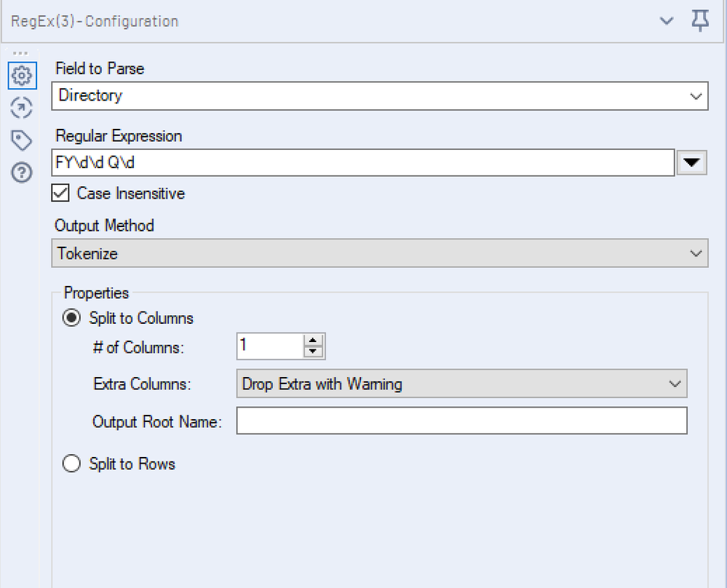Decrease the number of columns
Image resolution: width=727 pixels, height=588 pixels.
point(314,351)
